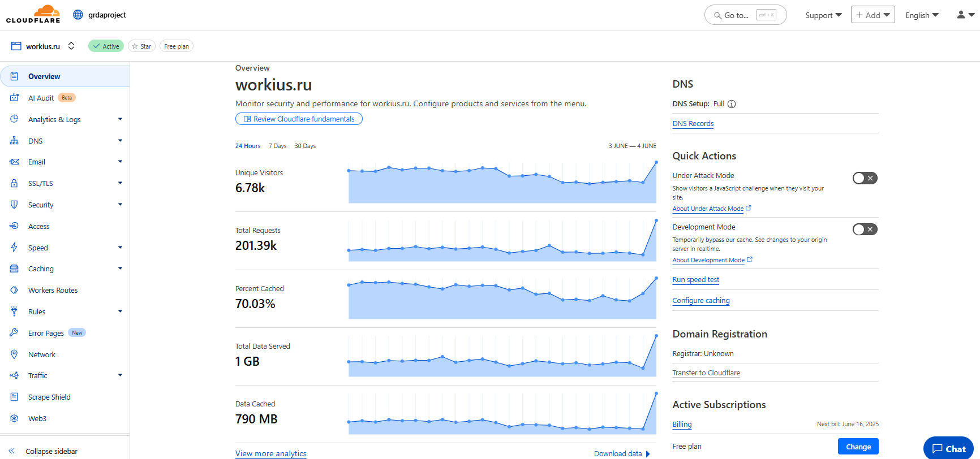This screenshot has height=459, width=980.
Task: Click the Speed lightning bolt icon
Action: [x=14, y=247]
